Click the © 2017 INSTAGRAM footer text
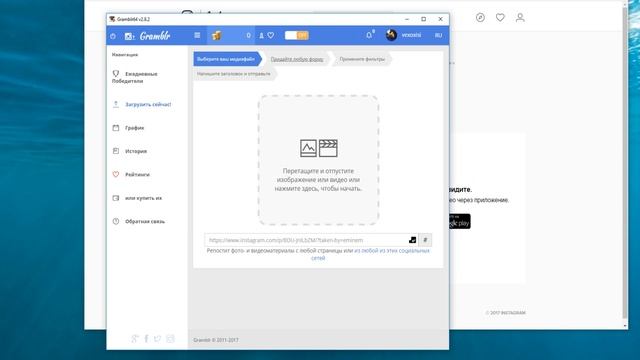 505,313
